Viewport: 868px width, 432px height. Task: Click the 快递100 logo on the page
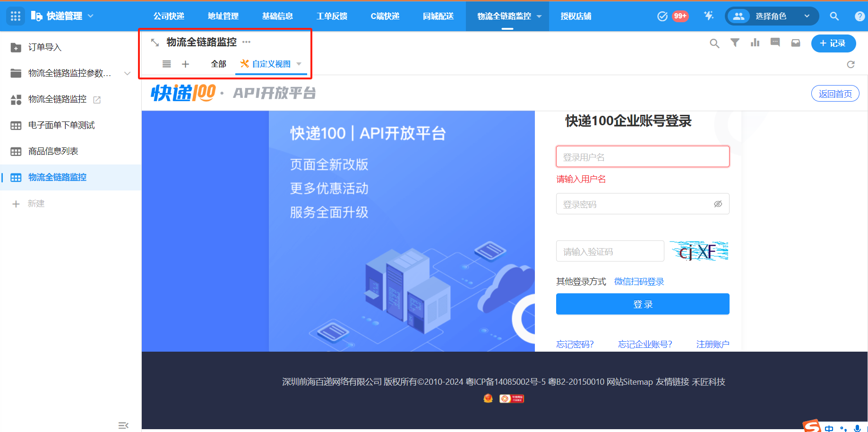click(x=183, y=93)
